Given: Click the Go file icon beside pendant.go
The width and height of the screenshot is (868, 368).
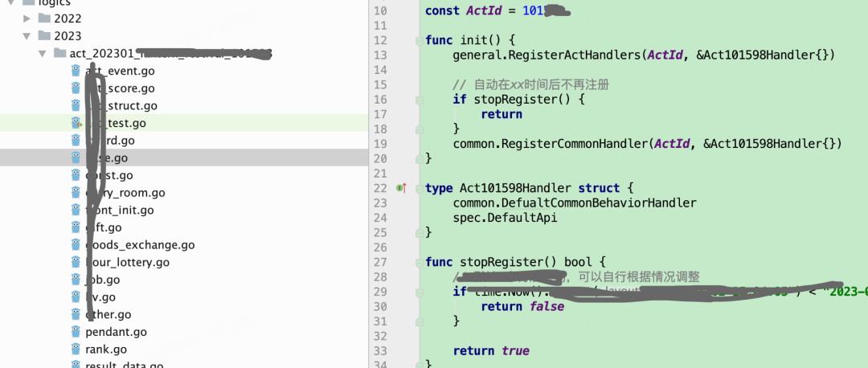Looking at the screenshot, I should (x=76, y=332).
